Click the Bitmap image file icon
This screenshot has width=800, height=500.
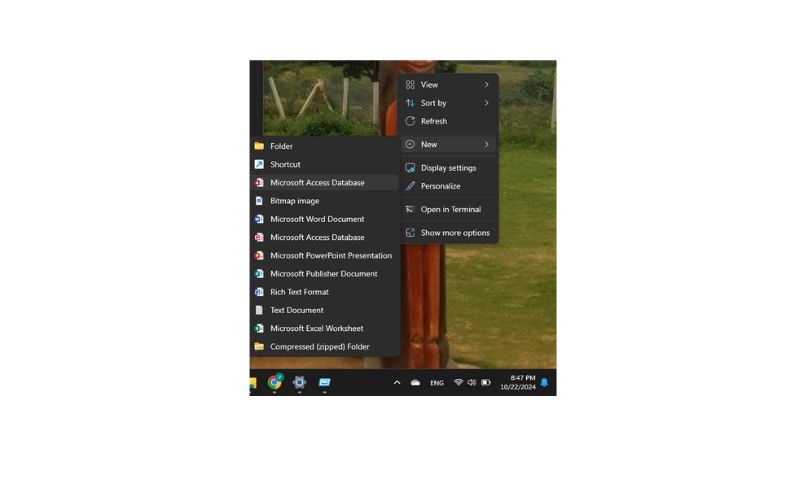259,201
